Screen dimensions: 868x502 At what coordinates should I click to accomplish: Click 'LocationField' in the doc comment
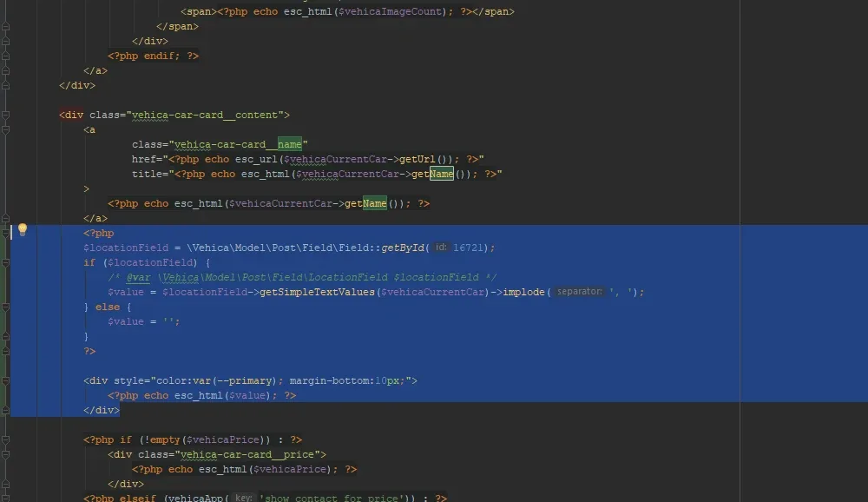348,277
